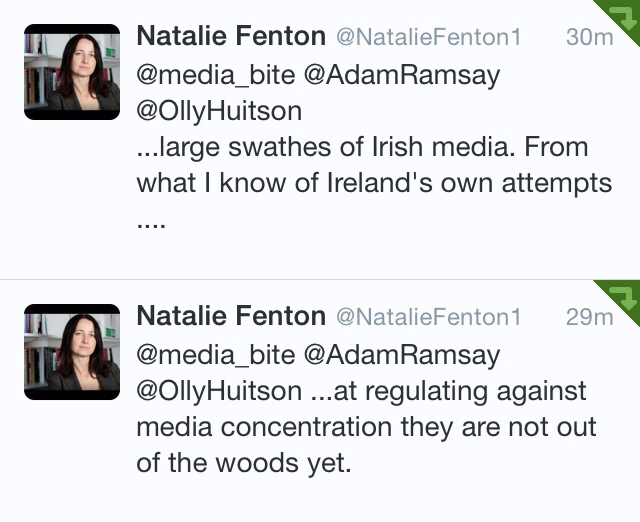Image resolution: width=640 pixels, height=522 pixels.
Task: Open the @media_bite mention in the 30m tweet
Action: (208, 75)
